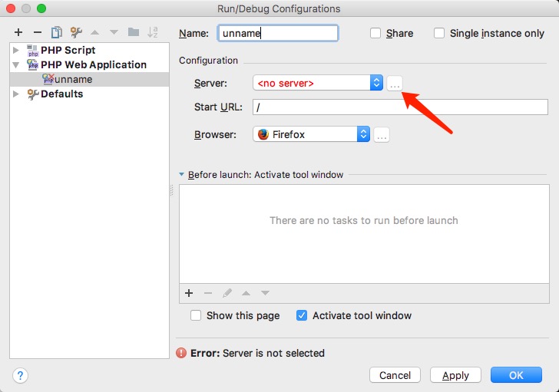
Task: Select the unname configuration in tree
Action: click(89, 79)
